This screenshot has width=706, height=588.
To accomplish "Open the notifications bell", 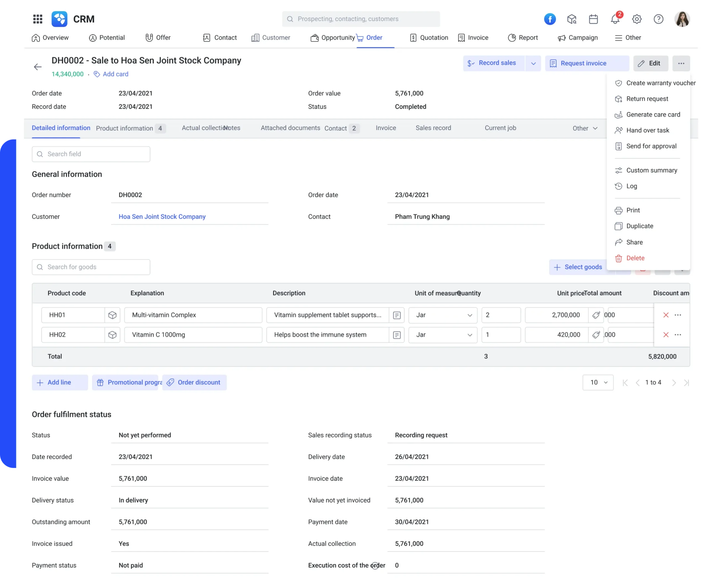I will click(615, 19).
